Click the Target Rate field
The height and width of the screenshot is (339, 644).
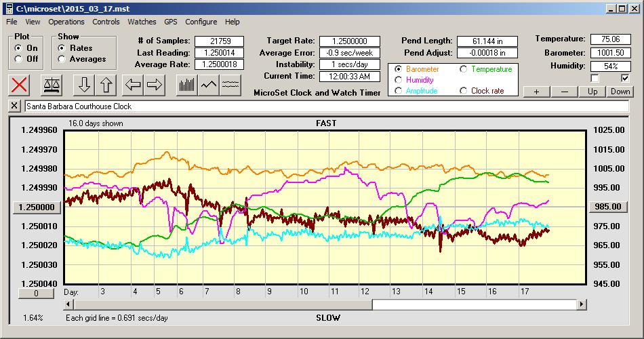(350, 41)
